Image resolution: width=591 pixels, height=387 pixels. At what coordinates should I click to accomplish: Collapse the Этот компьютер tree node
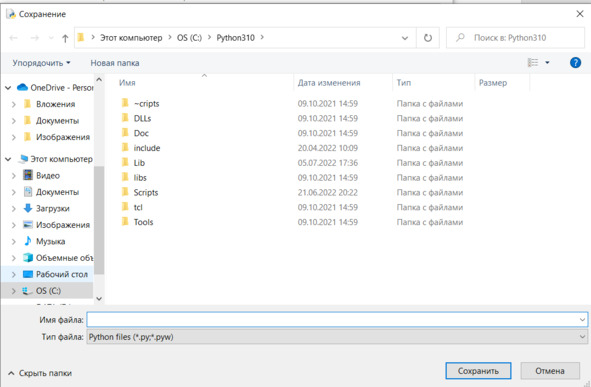tap(8, 159)
